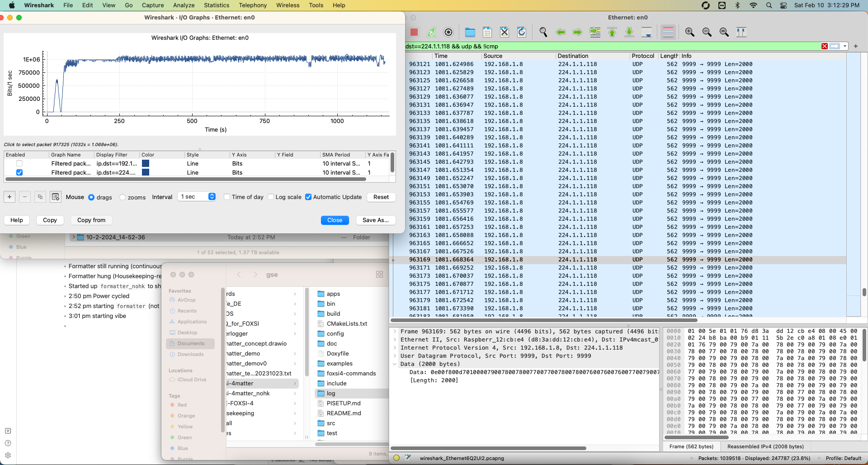868x465 pixels.
Task: Click the Find a packet magnifier icon
Action: click(543, 32)
